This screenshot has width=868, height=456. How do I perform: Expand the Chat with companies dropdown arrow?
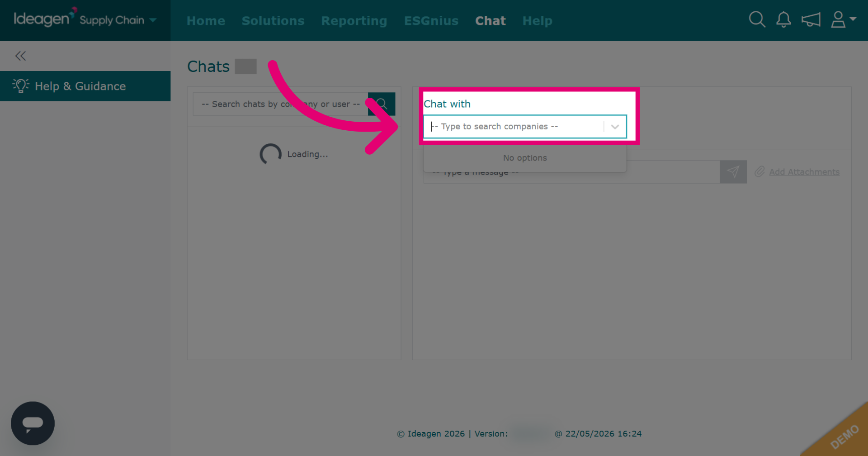point(615,127)
